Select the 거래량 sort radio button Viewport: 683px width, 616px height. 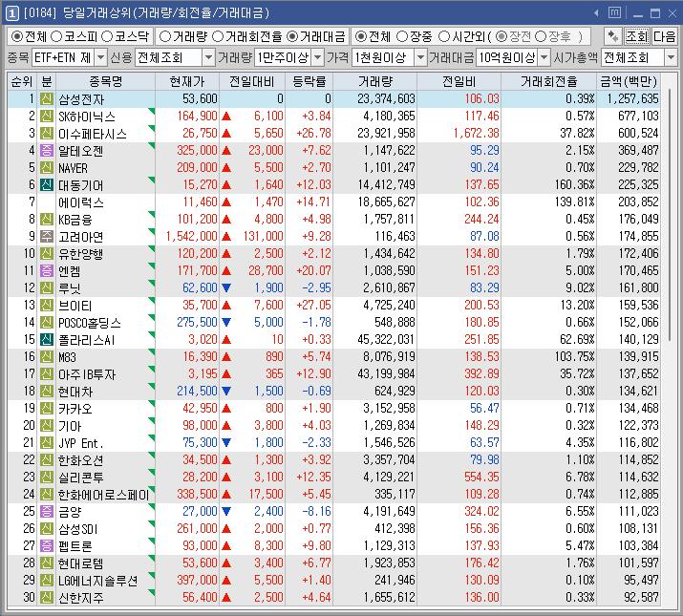[x=164, y=36]
